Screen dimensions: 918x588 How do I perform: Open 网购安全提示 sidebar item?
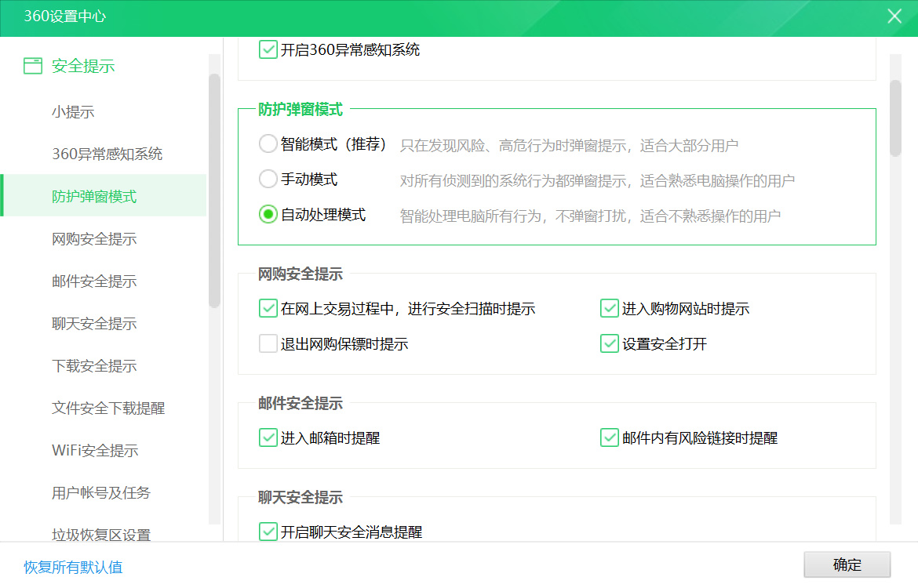94,238
